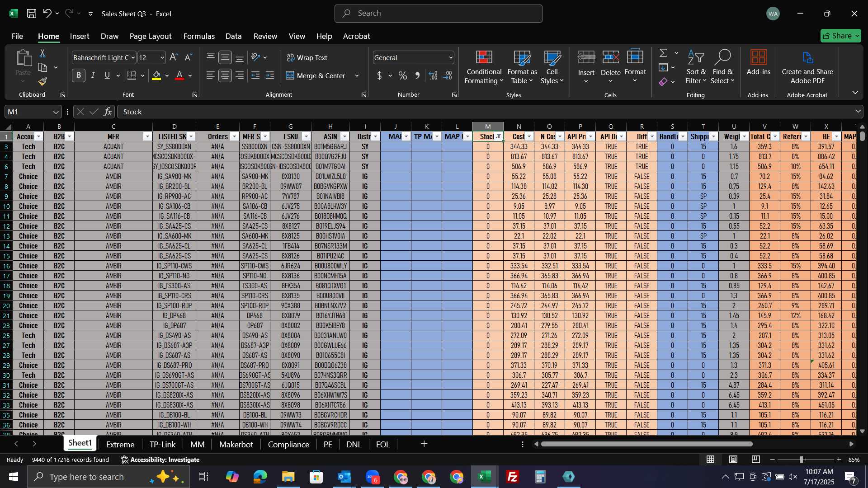Toggle Wrap Text
The height and width of the screenshot is (488, 868).
[x=307, y=57]
